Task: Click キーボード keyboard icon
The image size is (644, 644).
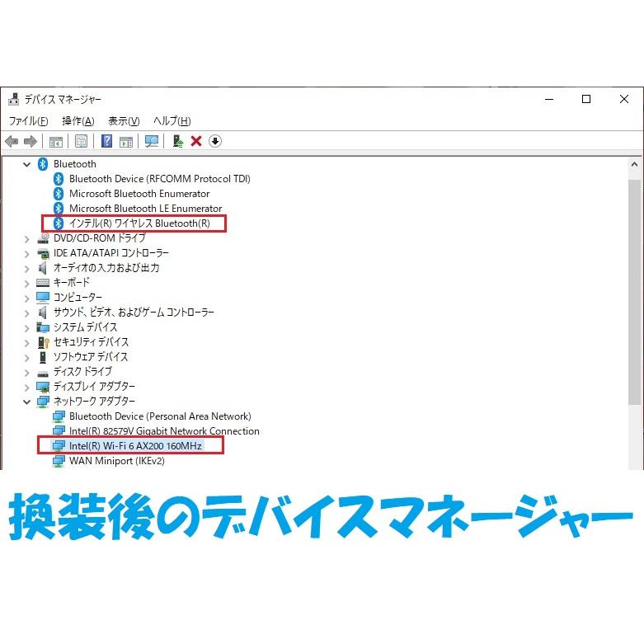Action: coord(43,283)
